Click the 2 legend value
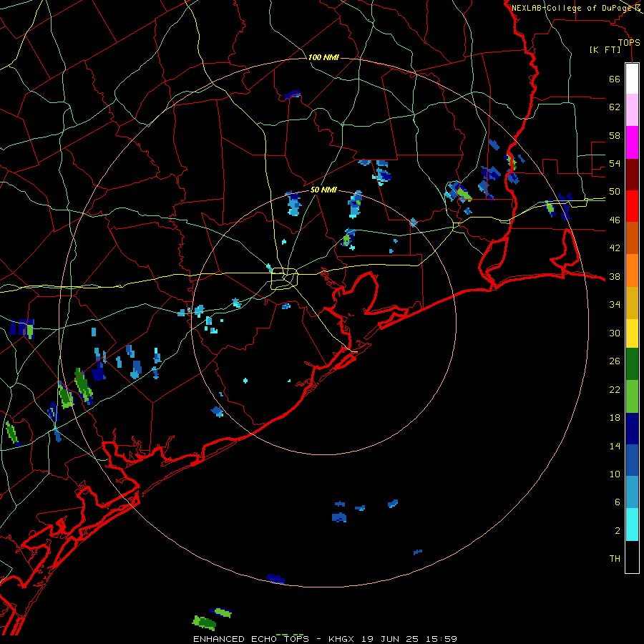644x644 pixels. [x=618, y=531]
